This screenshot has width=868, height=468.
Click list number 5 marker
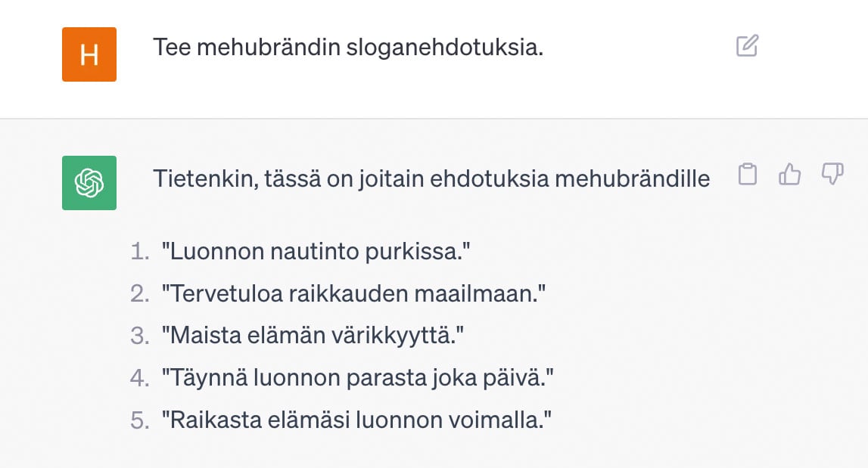click(140, 420)
